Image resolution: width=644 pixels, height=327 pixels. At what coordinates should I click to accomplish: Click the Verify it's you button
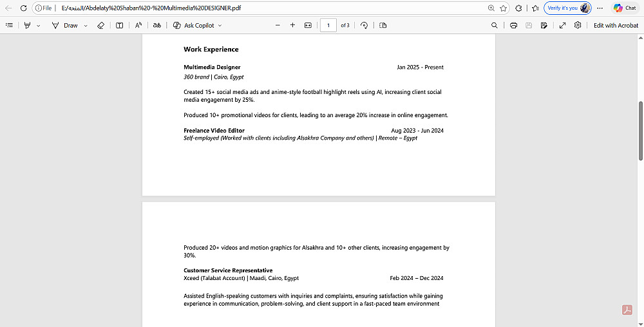(567, 8)
